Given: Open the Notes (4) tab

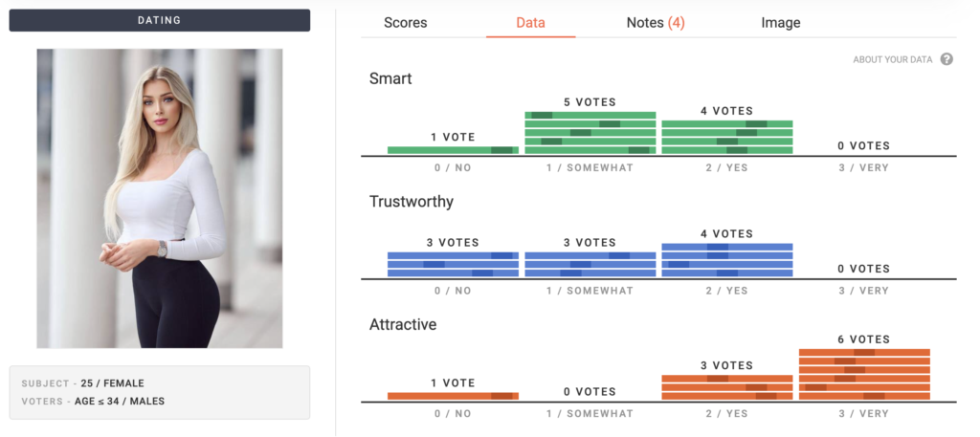Looking at the screenshot, I should 656,23.
